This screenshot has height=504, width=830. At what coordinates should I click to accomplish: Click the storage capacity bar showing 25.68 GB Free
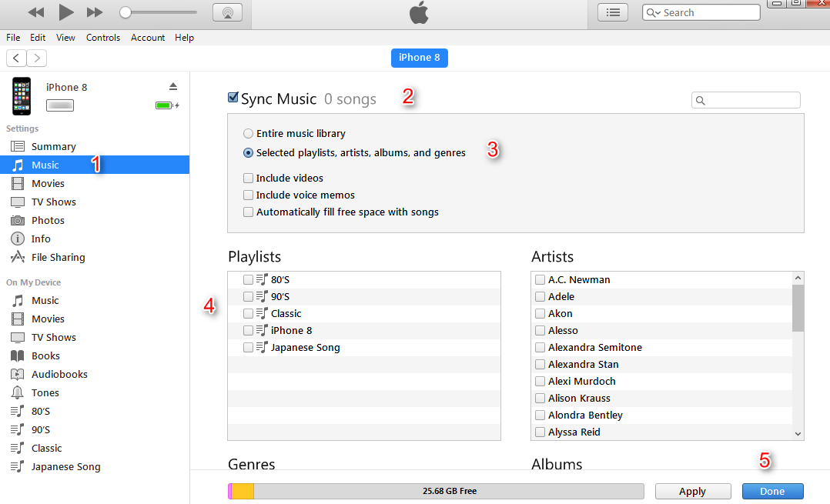pyautogui.click(x=436, y=492)
